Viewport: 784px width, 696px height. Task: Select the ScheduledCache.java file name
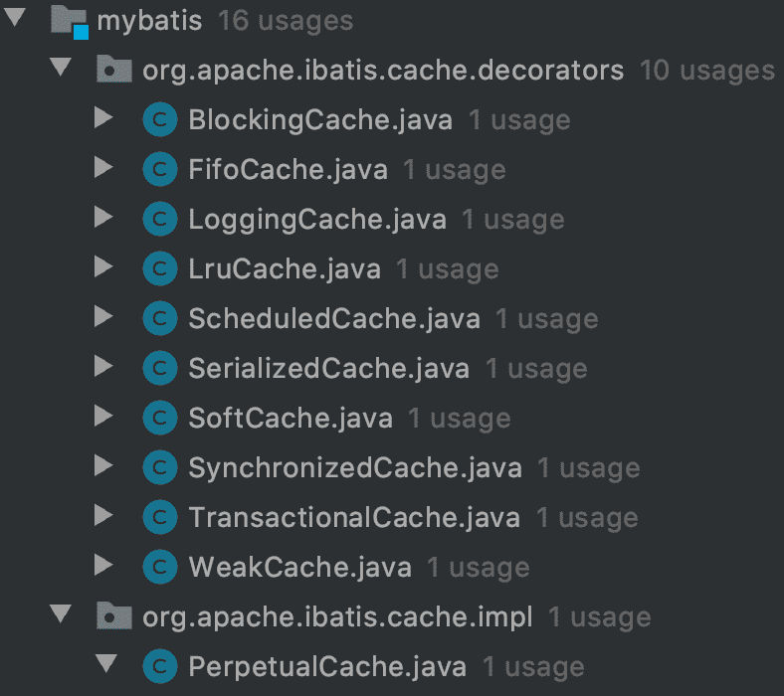tap(334, 318)
